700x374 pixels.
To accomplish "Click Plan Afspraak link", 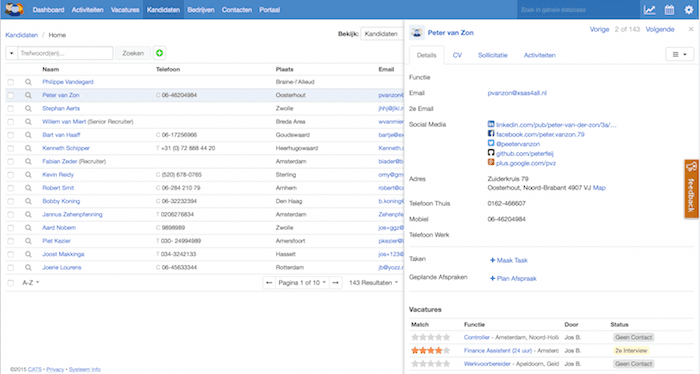I will pos(513,278).
